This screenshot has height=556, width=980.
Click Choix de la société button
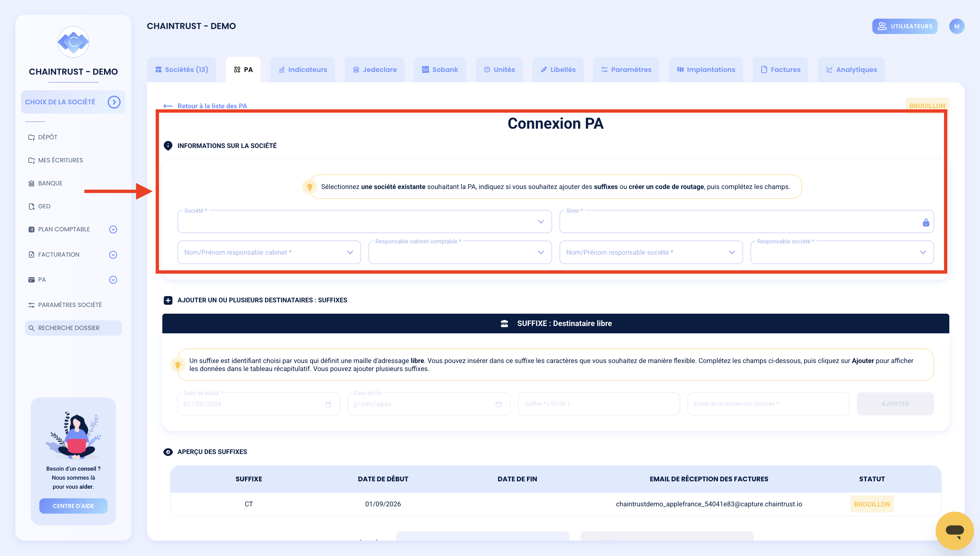click(x=73, y=102)
